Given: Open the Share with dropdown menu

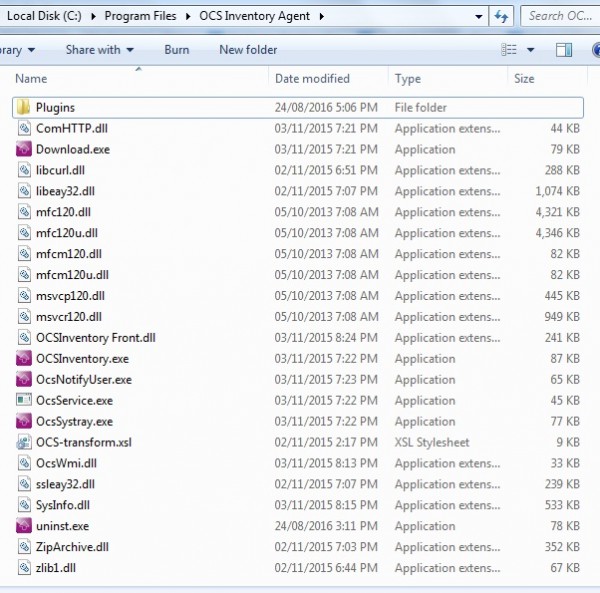Looking at the screenshot, I should click(x=99, y=50).
